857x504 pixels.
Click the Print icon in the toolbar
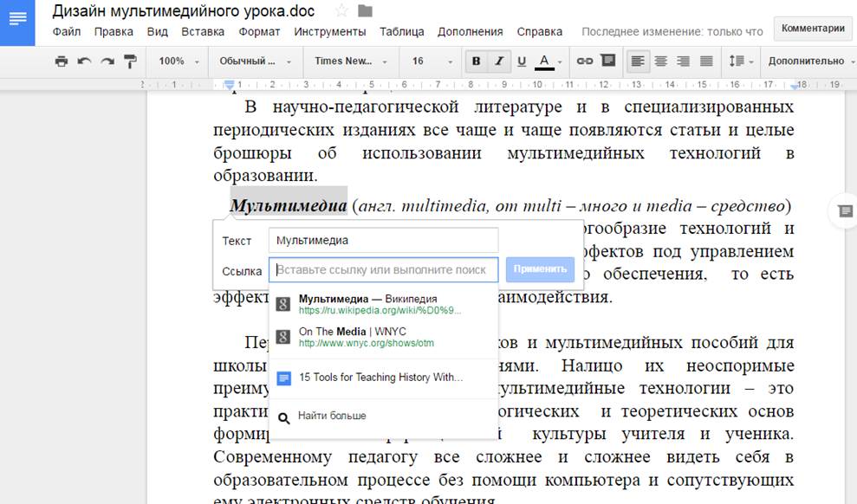tap(61, 61)
